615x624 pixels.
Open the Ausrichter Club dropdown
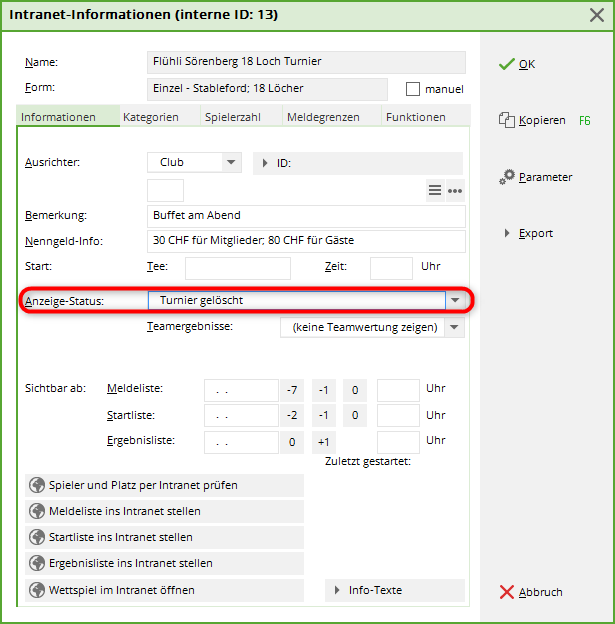pyautogui.click(x=231, y=162)
